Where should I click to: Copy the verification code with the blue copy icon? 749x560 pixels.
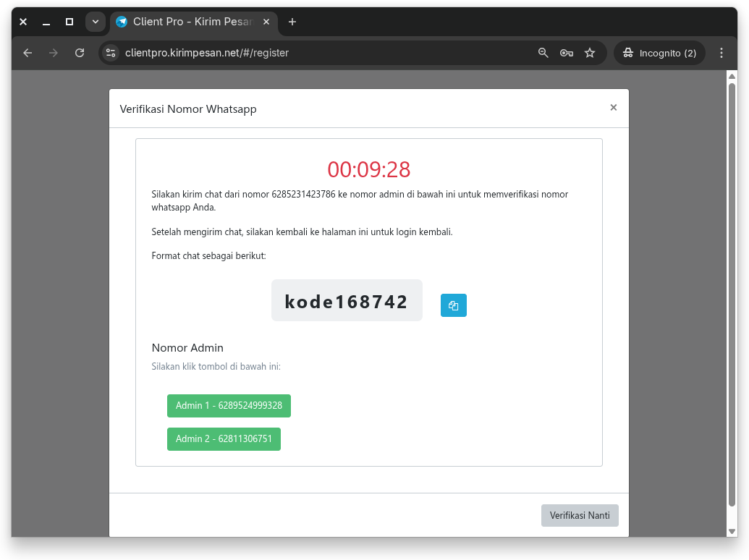453,305
